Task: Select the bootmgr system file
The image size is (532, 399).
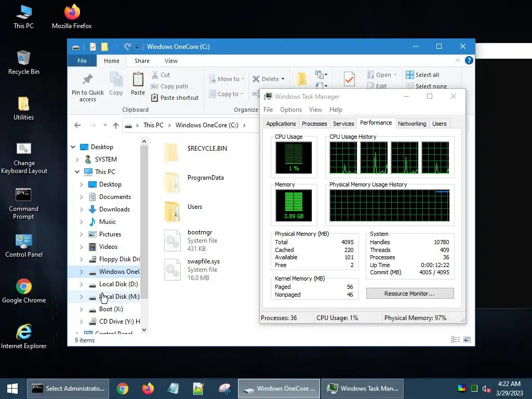Action: pos(191,240)
